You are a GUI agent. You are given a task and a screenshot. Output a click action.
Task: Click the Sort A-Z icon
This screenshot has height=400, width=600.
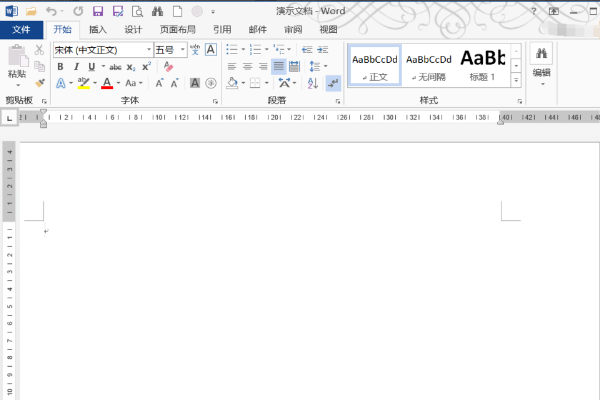313,83
